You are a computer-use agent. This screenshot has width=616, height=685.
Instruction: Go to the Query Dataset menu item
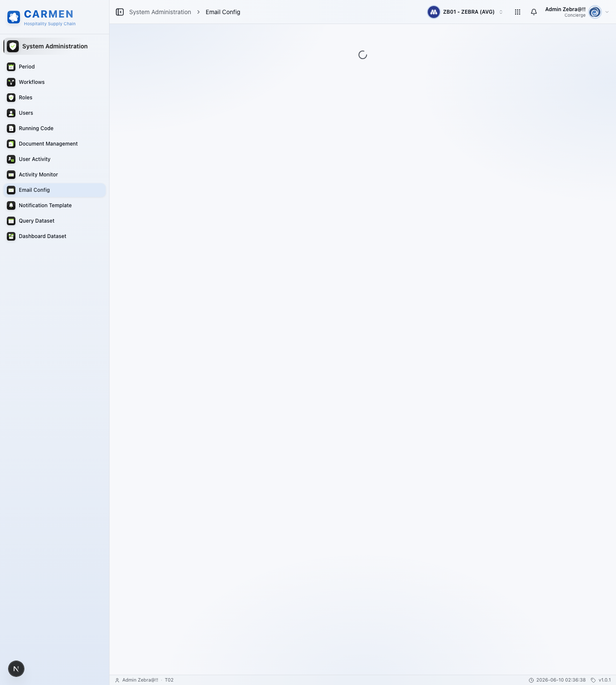pyautogui.click(x=54, y=221)
